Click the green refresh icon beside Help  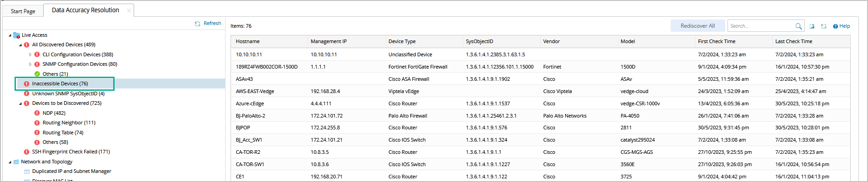[x=823, y=26]
